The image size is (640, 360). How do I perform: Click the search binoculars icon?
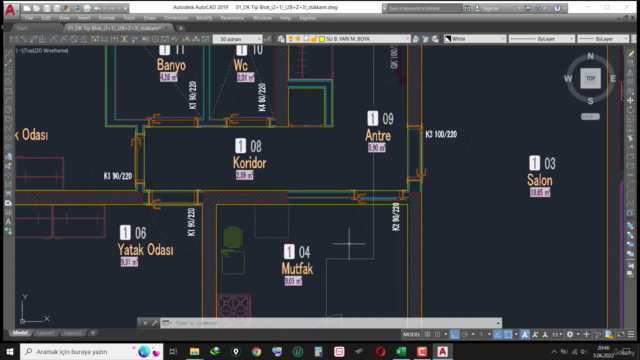(467, 8)
